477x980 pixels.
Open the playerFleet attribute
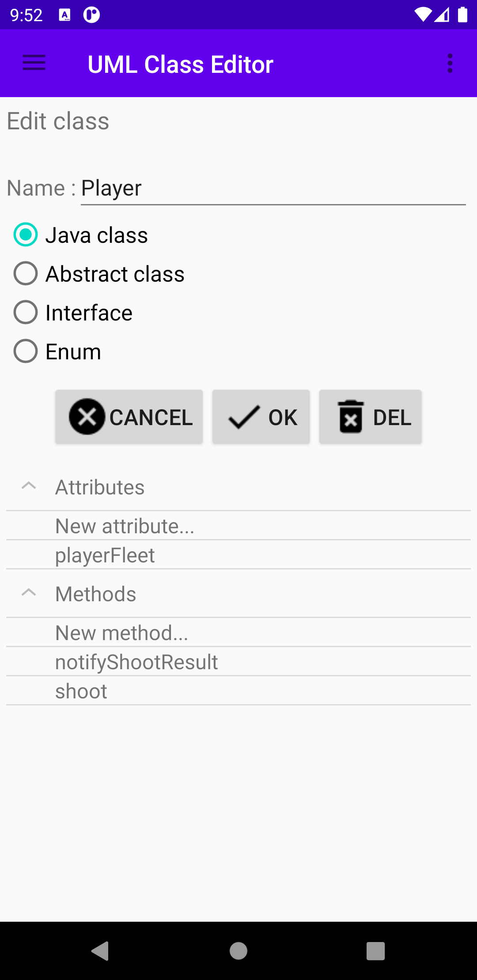(x=105, y=555)
